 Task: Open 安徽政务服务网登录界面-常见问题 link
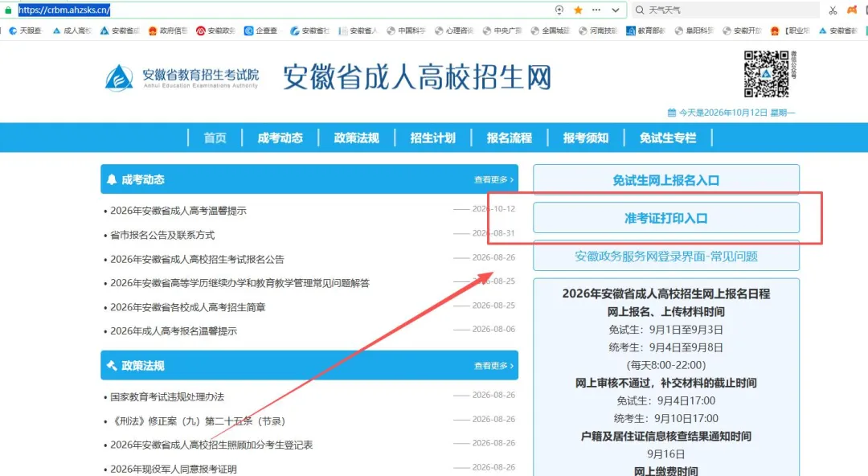pyautogui.click(x=666, y=256)
